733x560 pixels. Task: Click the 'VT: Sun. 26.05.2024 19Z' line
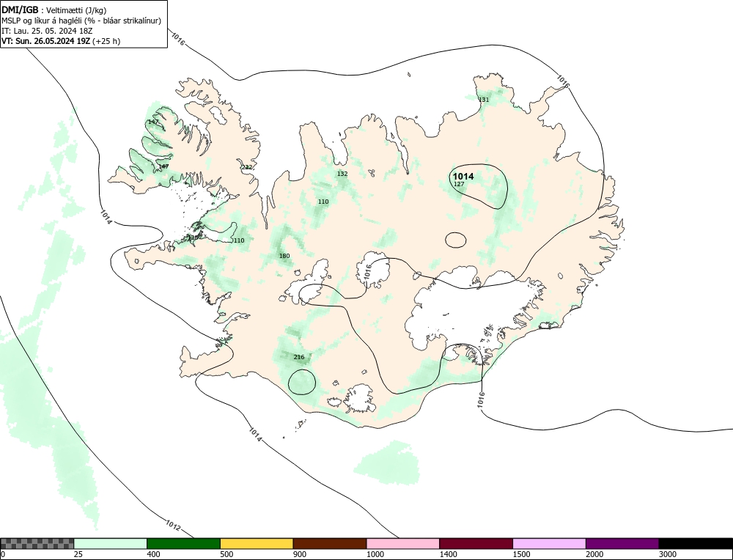[61, 41]
